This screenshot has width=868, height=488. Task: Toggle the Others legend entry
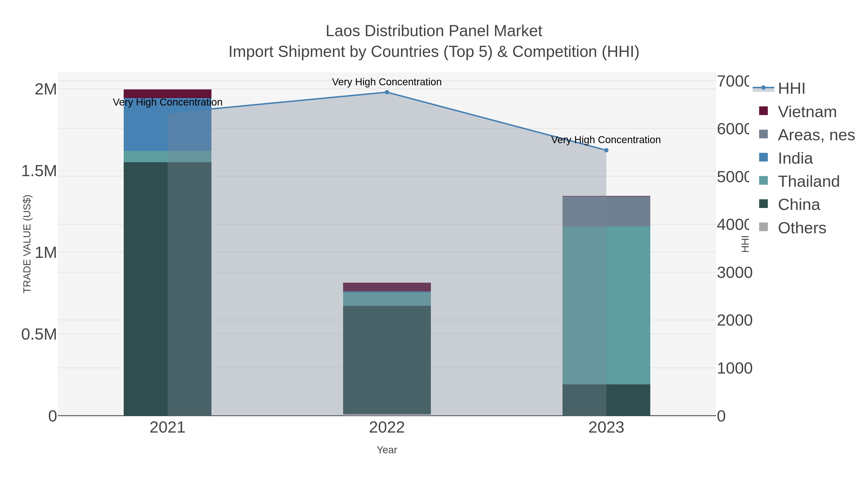(793, 228)
